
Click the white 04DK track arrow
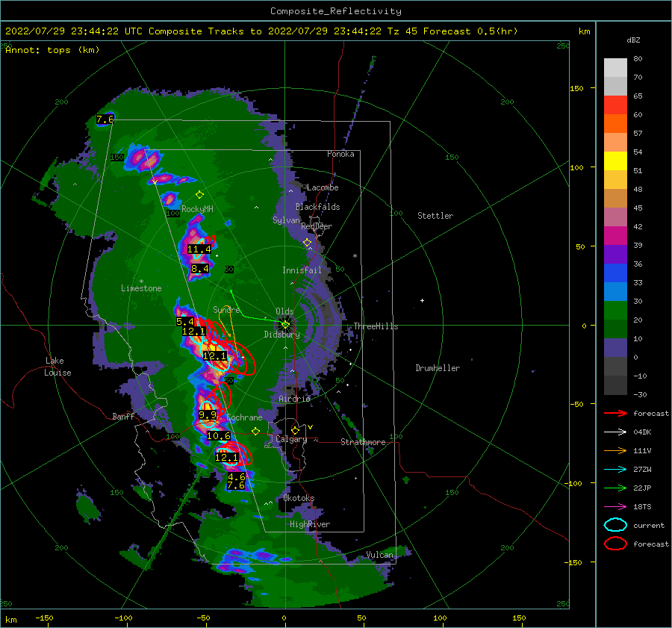point(615,432)
